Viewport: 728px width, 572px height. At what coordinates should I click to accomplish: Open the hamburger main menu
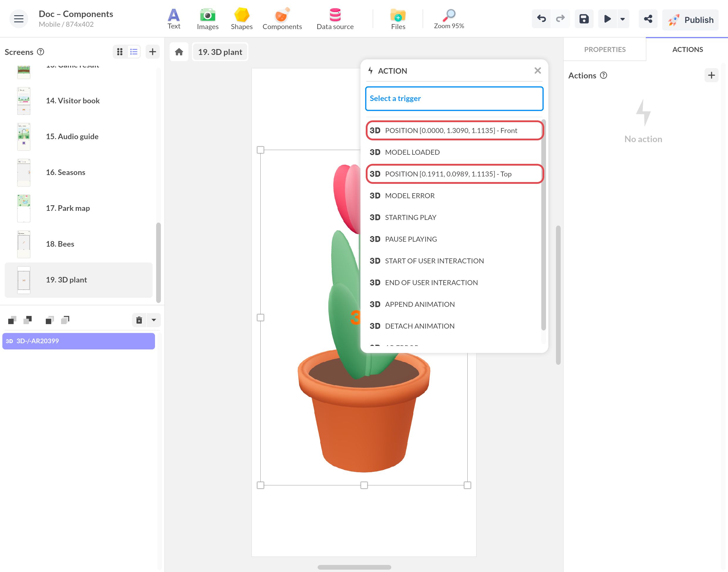coord(19,19)
